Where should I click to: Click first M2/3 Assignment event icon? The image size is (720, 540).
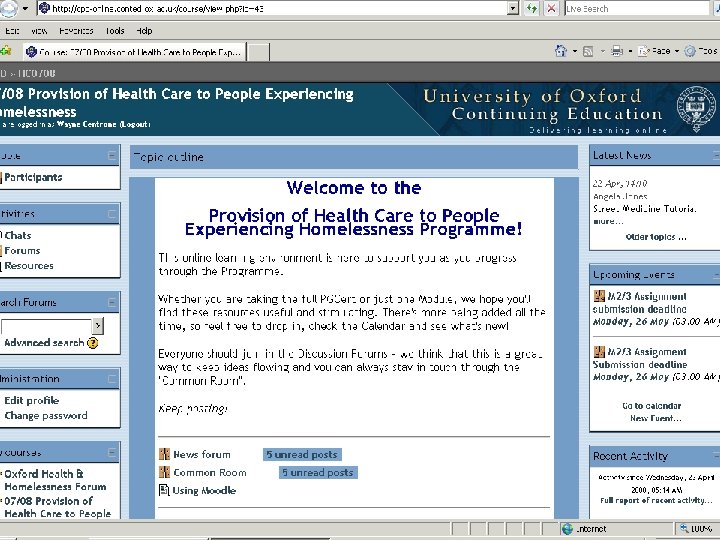tap(599, 296)
